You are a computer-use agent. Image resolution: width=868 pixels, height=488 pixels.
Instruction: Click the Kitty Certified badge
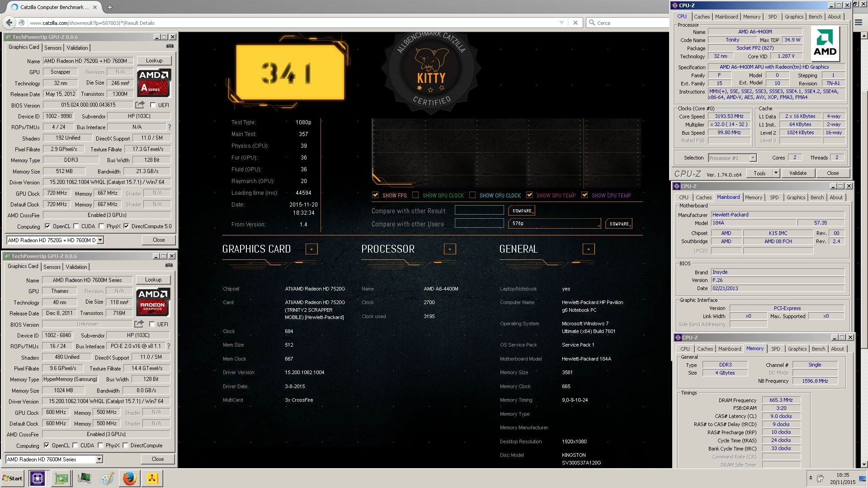[431, 70]
